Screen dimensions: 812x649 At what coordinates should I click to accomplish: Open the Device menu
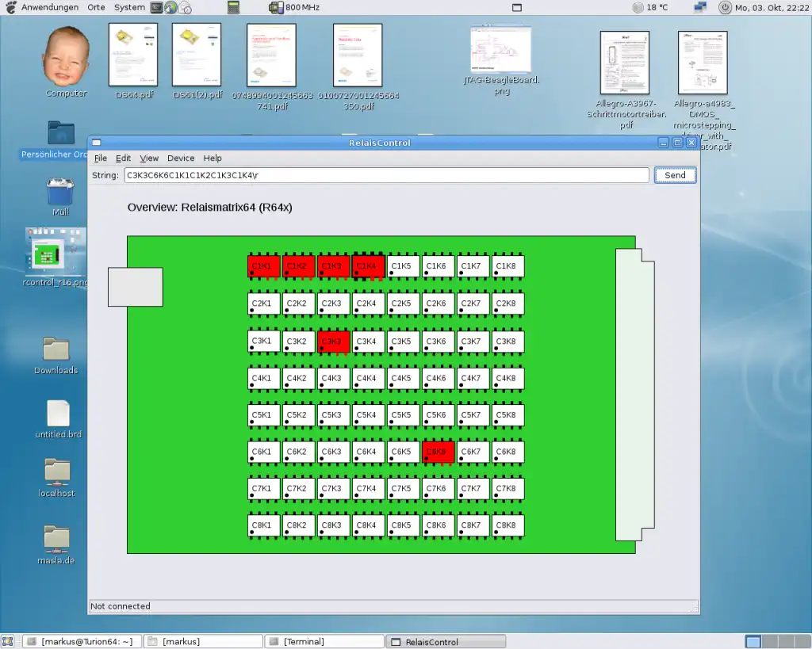[181, 158]
